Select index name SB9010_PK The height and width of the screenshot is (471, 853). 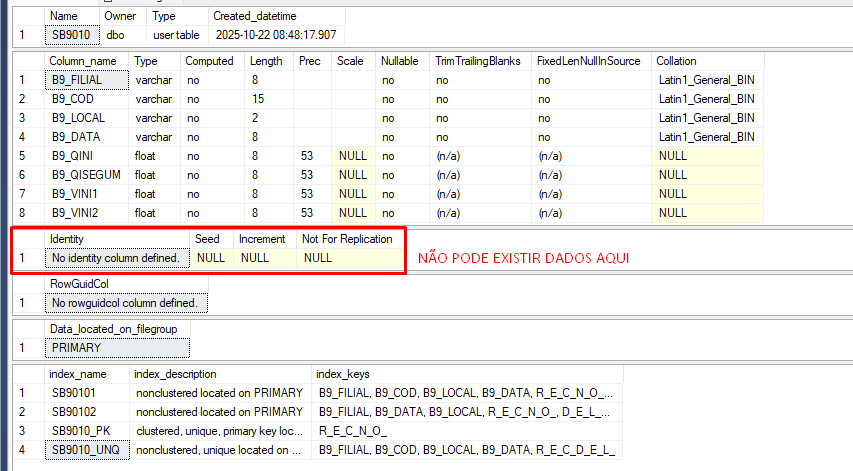coord(87,431)
